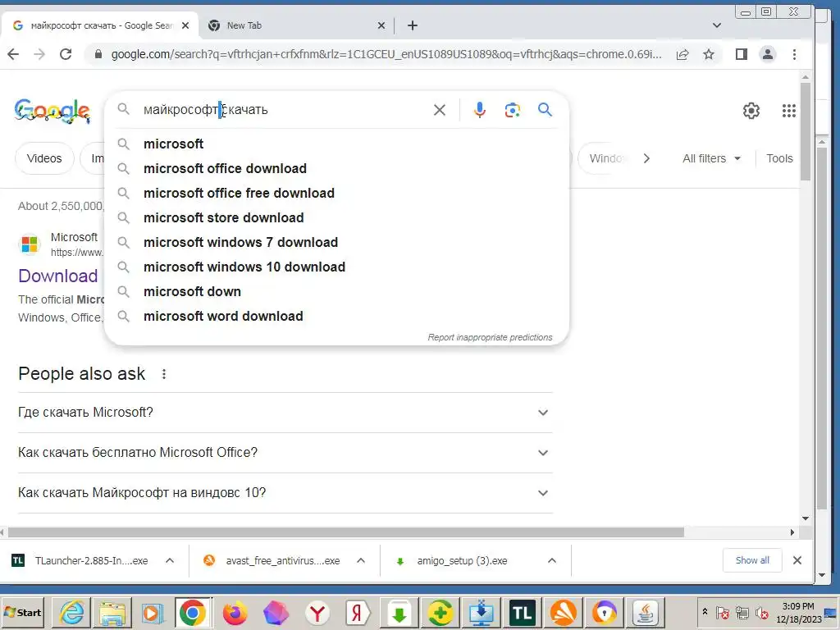The width and height of the screenshot is (840, 630).
Task: Open Windows Explorer from taskbar
Action: click(x=112, y=612)
